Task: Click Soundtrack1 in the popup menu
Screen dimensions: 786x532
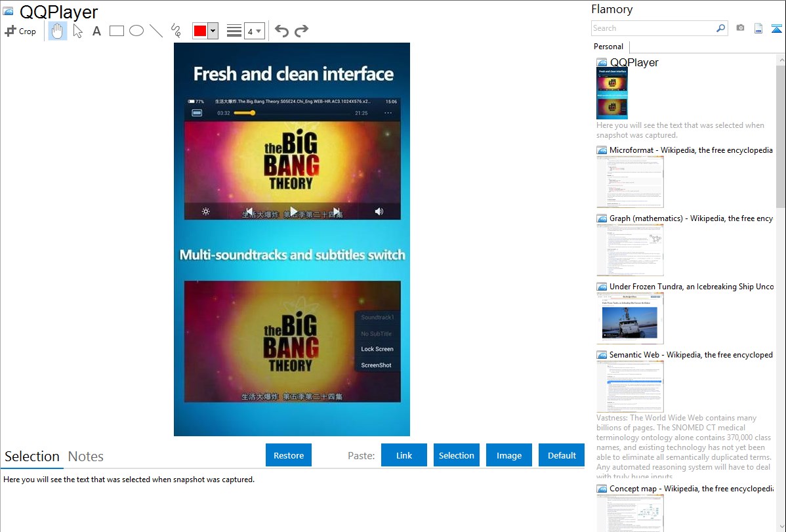Action: pyautogui.click(x=377, y=317)
